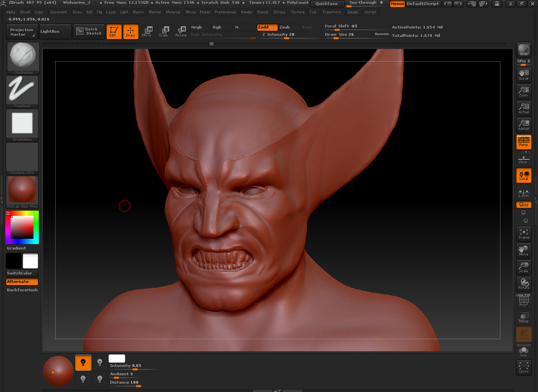Select the Scale tool in top shelf

click(164, 32)
